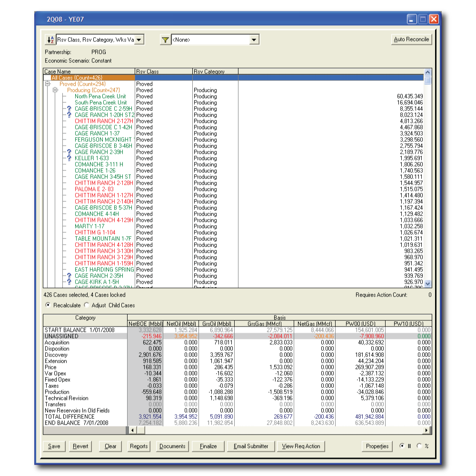Select the FERGUSON MCKNIGHT case
The width and height of the screenshot is (476, 476).
click(104, 139)
